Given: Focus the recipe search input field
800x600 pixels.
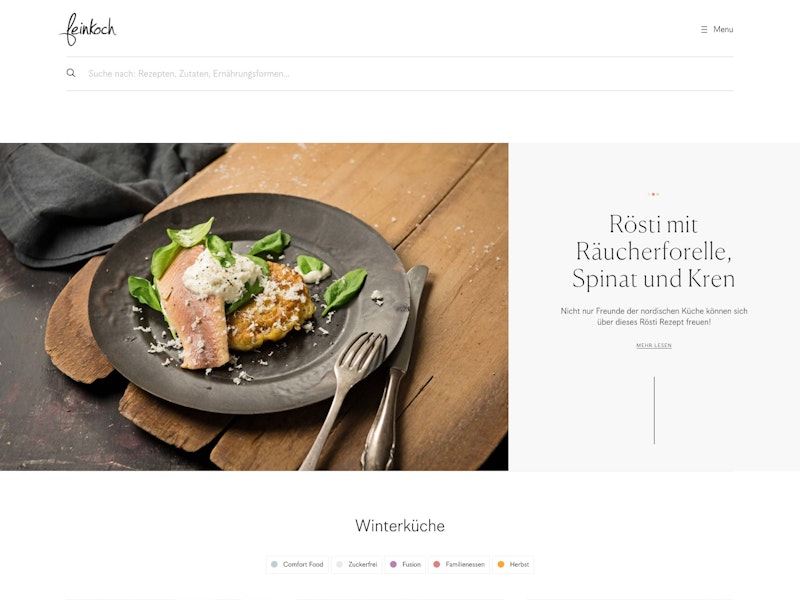Looking at the screenshot, I should [408, 73].
